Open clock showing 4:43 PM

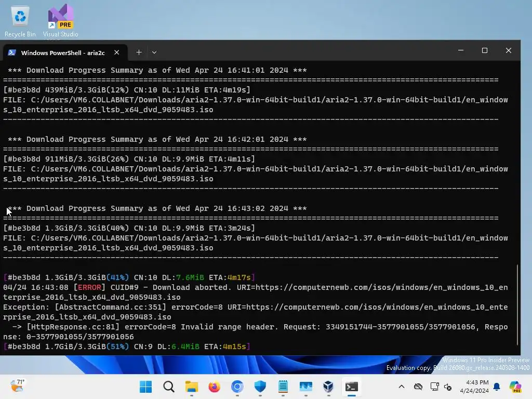[x=474, y=387]
